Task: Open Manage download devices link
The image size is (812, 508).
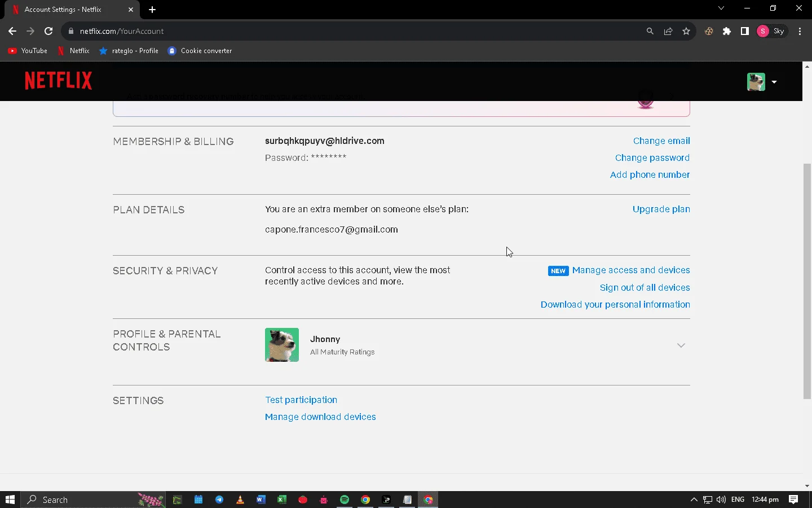Action: [320, 417]
